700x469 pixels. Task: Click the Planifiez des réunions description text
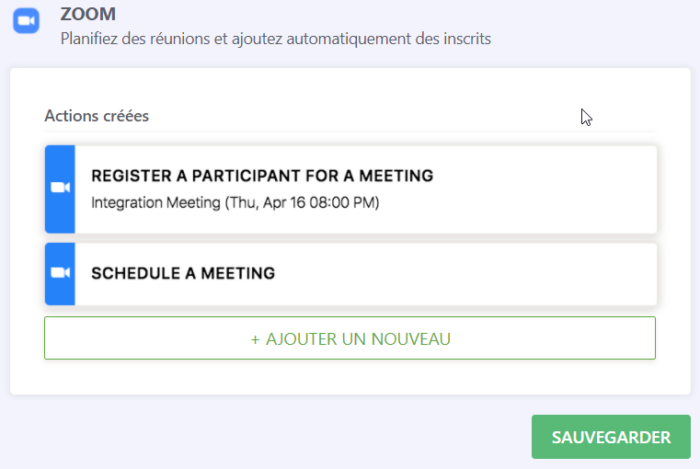click(x=275, y=40)
